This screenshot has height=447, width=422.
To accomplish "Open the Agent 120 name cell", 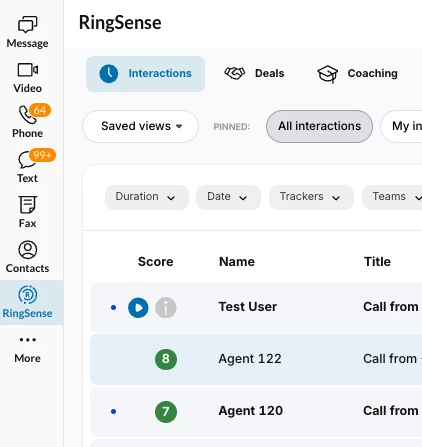I will coord(251,411).
